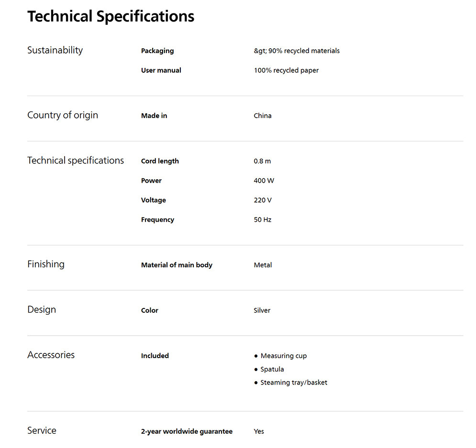
Task: Select the Cord length label
Action: tap(160, 161)
